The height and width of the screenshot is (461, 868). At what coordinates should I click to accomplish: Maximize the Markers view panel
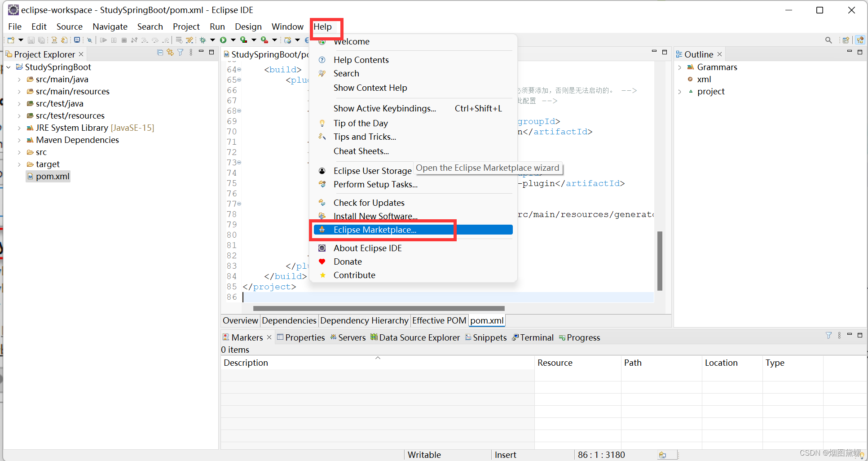pos(860,335)
